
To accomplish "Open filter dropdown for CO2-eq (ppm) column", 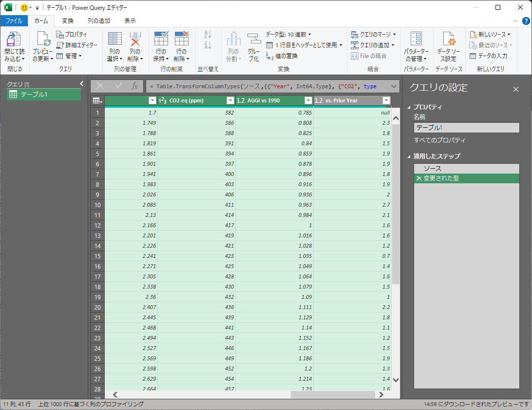I will click(230, 100).
